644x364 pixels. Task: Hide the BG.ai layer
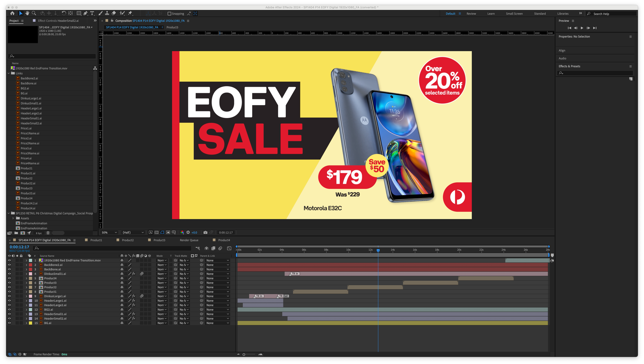tap(9, 323)
